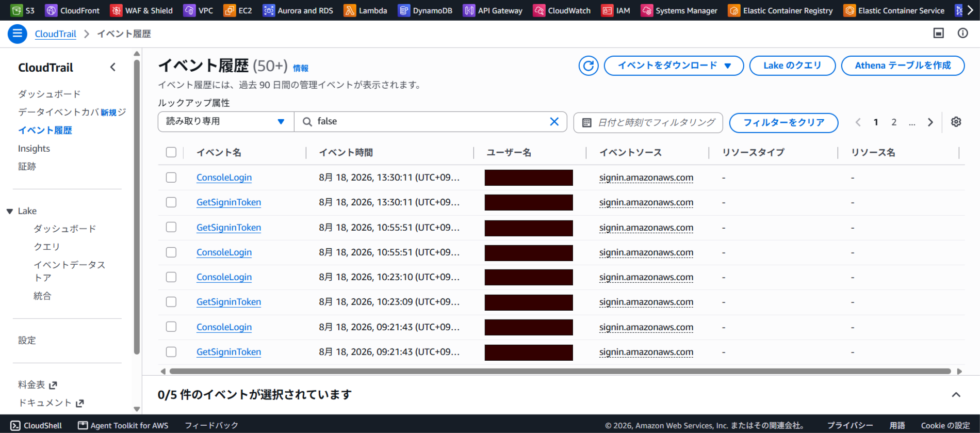Open the CloudWatch shortcut icon
Screen dimensions: 980x433
(539, 10)
